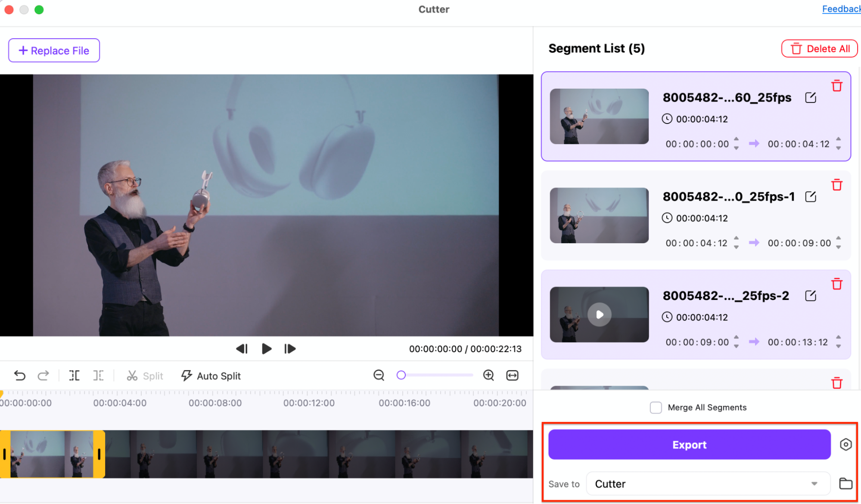Screen dimensions: 861x504
Task: Increase first segment end time
Action: [838, 139]
